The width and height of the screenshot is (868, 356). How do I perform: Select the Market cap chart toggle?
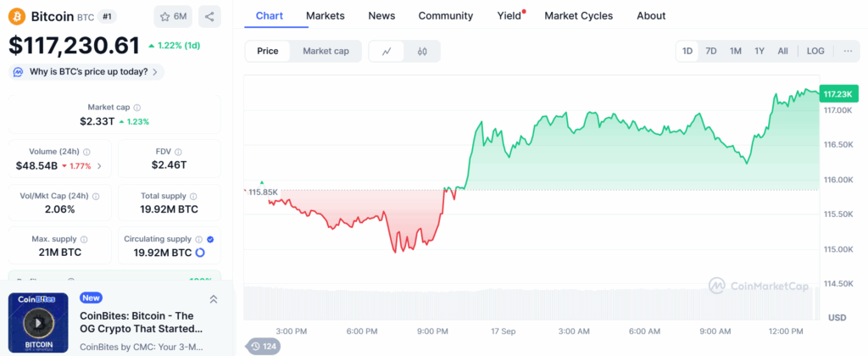click(x=325, y=51)
